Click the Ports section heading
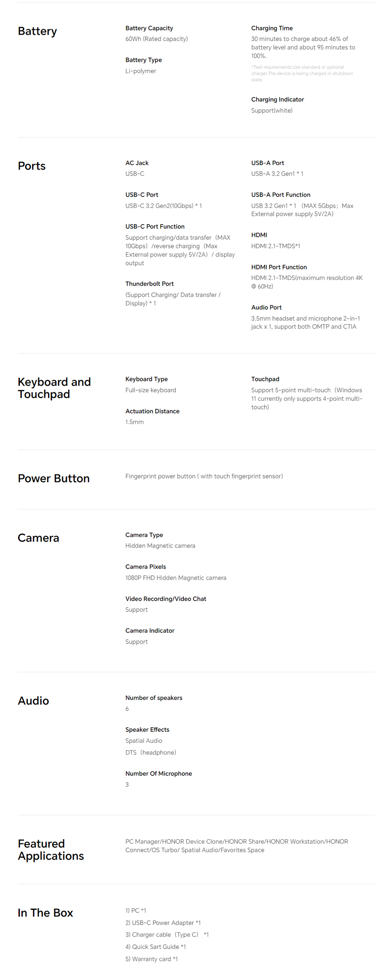375x980 pixels. [x=31, y=166]
